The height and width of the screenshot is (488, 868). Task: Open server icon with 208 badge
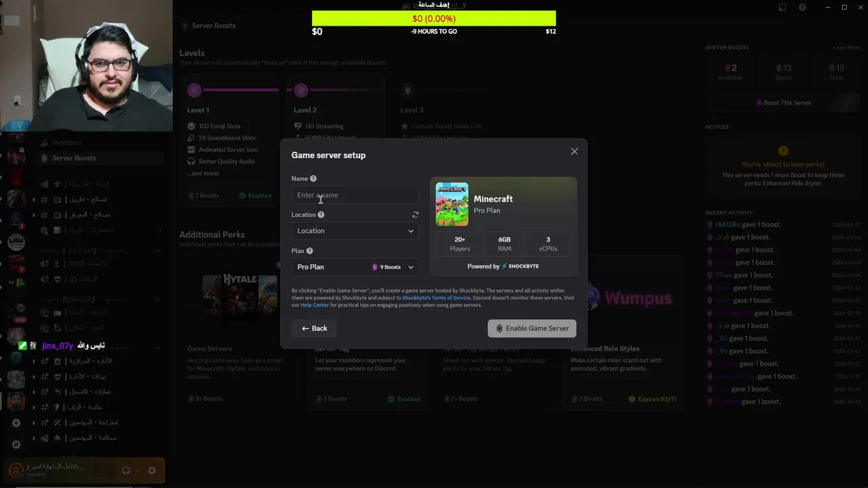[16, 311]
